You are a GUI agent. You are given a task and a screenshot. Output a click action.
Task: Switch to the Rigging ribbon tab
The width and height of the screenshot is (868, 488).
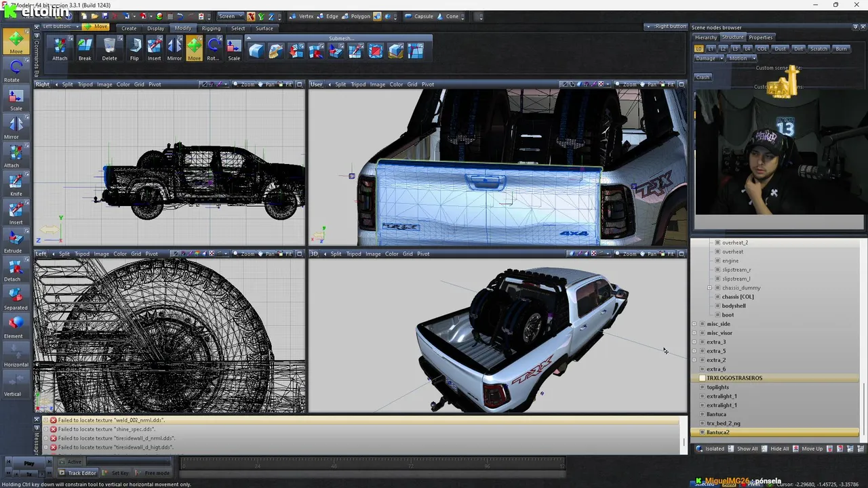(x=211, y=28)
